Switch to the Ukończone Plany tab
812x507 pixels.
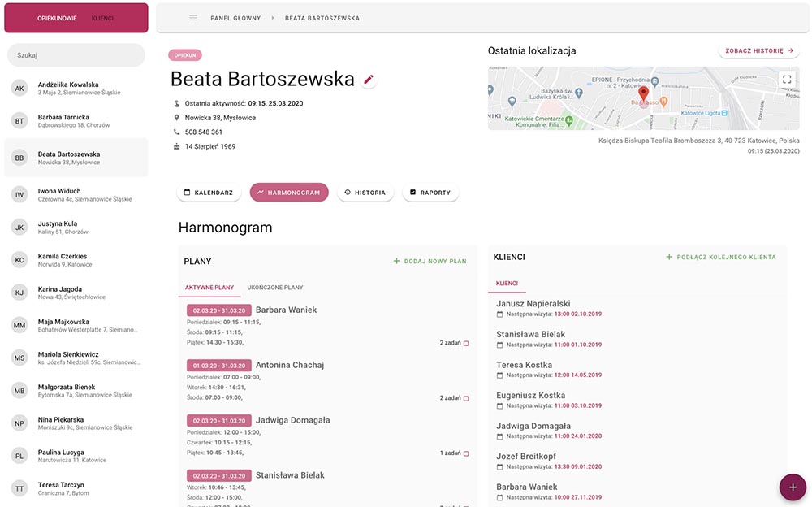275,288
